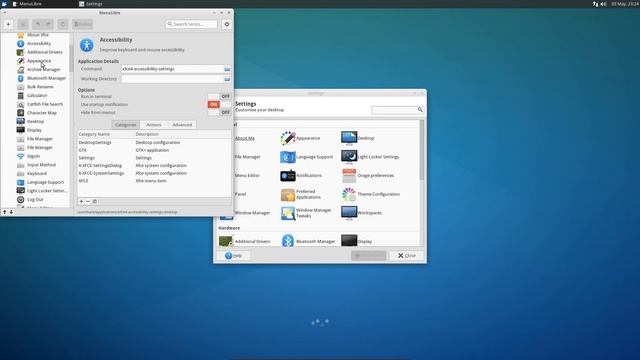640x360 pixels.
Task: Select Input Method in the launcher list
Action: pos(41,165)
